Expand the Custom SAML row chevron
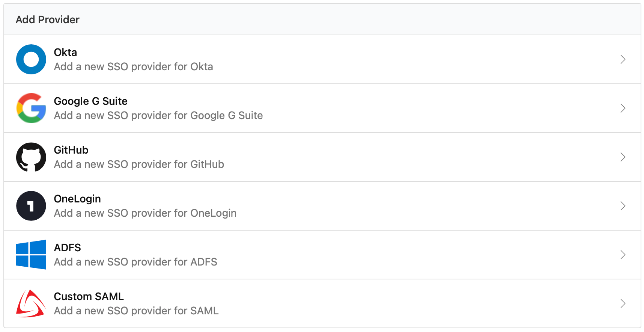644x332 pixels. pos(623,303)
